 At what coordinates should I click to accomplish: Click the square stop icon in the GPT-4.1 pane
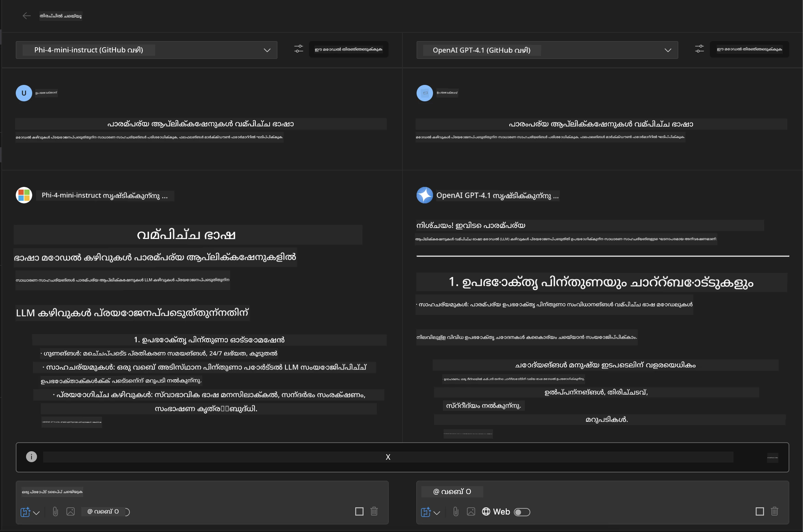click(x=760, y=511)
